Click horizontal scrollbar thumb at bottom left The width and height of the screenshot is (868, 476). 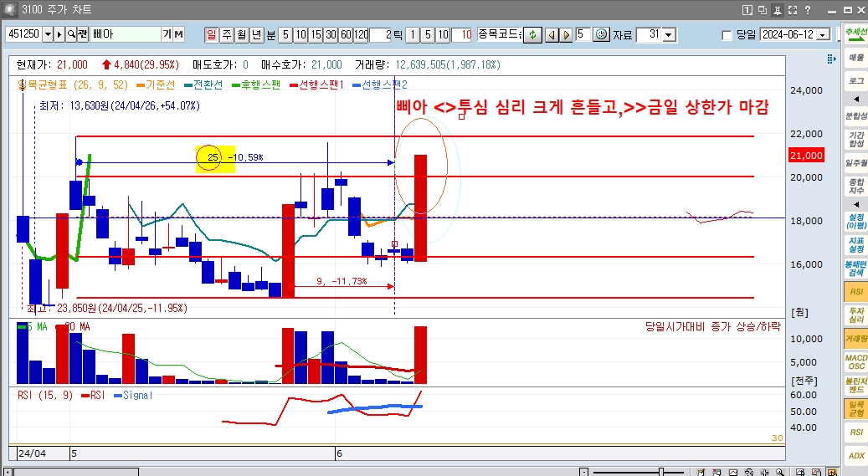(x=76, y=472)
